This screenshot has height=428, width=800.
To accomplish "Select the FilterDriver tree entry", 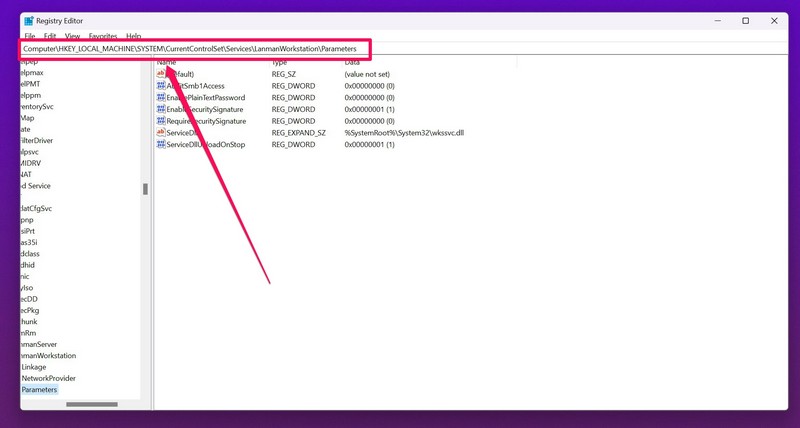I will [x=37, y=140].
